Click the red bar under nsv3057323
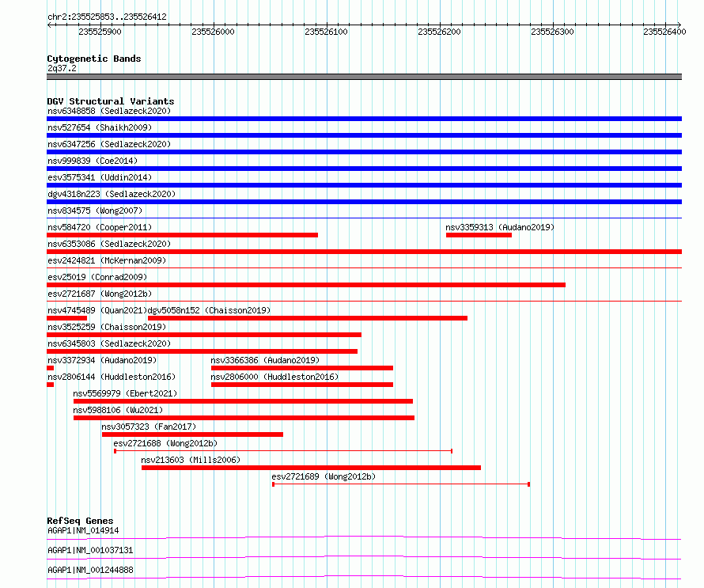 (193, 434)
